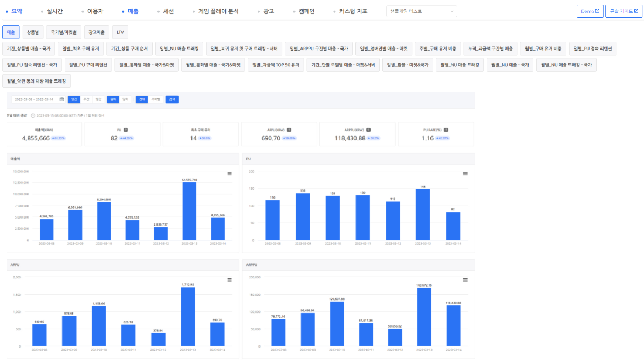The height and width of the screenshot is (361, 644).
Task: Click the 1,712.92 bar in ARPU chart
Action: coord(188,316)
